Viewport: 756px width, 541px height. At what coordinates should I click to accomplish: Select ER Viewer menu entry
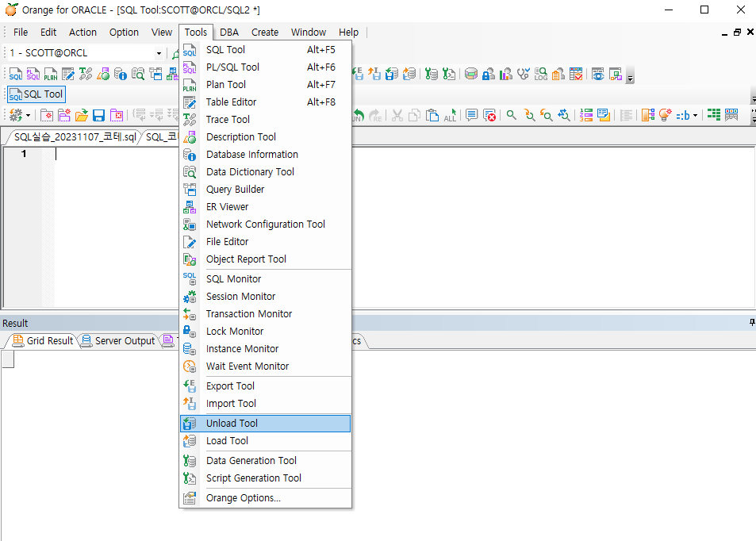click(x=265, y=207)
